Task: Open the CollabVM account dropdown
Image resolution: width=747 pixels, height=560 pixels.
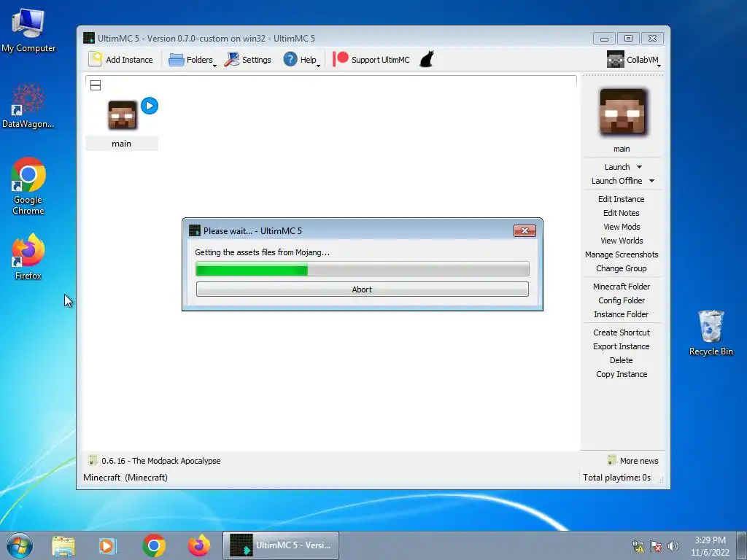Action: (633, 60)
